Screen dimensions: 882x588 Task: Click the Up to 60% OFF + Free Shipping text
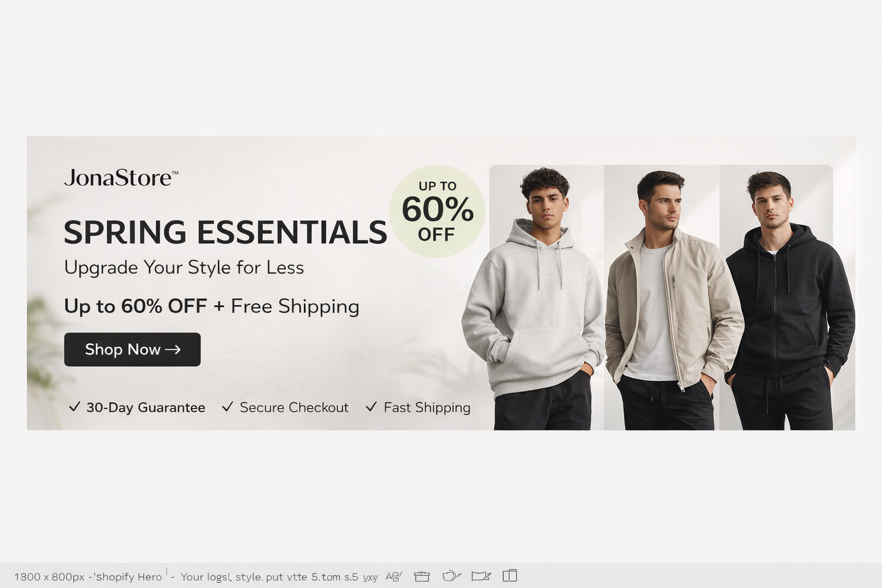(212, 306)
